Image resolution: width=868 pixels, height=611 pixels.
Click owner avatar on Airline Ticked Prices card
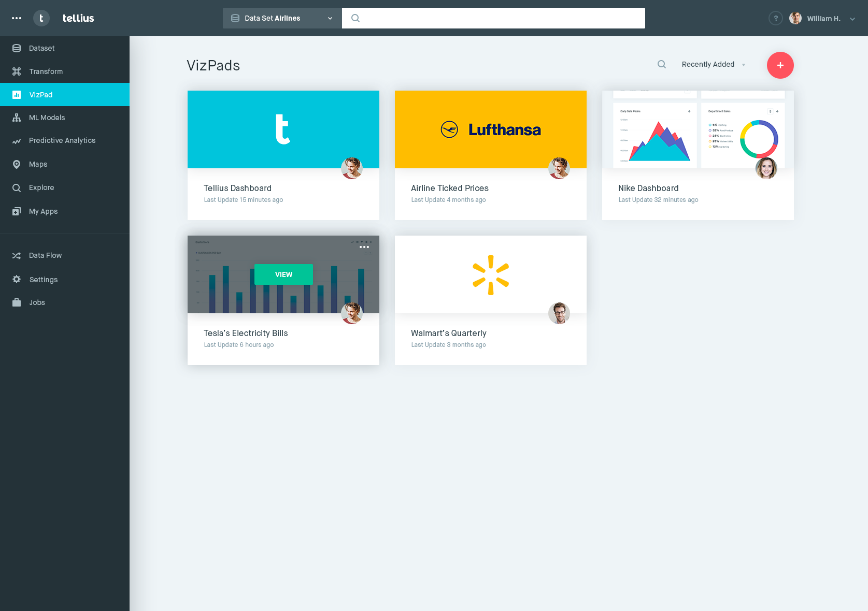click(559, 168)
